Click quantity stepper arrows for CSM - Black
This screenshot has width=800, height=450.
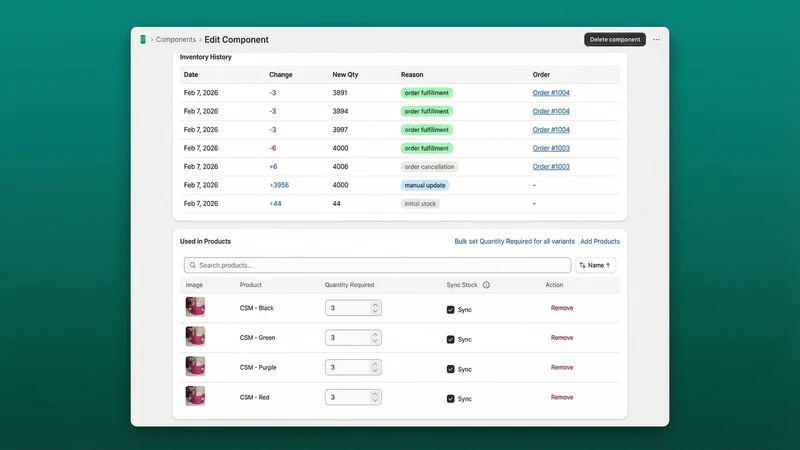(x=375, y=308)
